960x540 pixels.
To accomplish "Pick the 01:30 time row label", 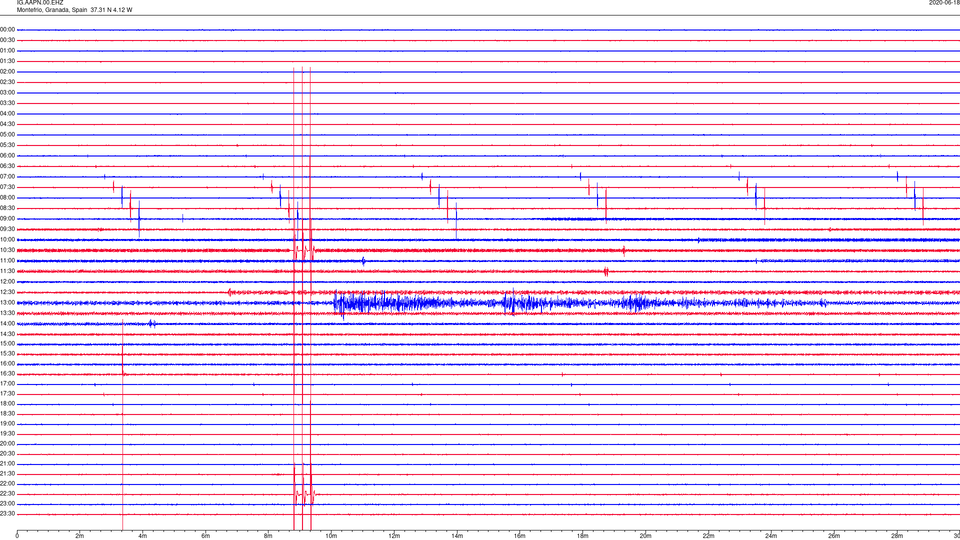I will tap(8, 61).
